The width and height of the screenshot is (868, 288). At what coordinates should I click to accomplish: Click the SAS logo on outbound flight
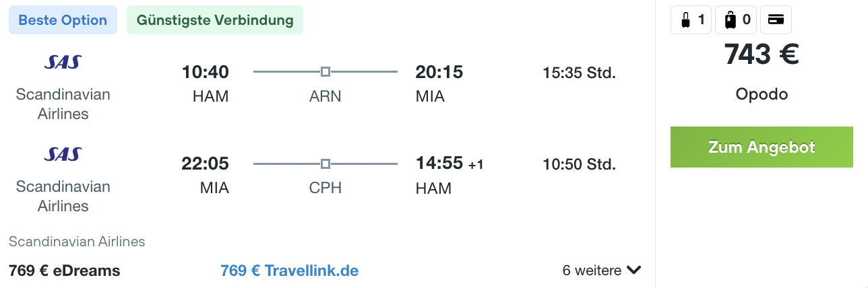pyautogui.click(x=63, y=63)
